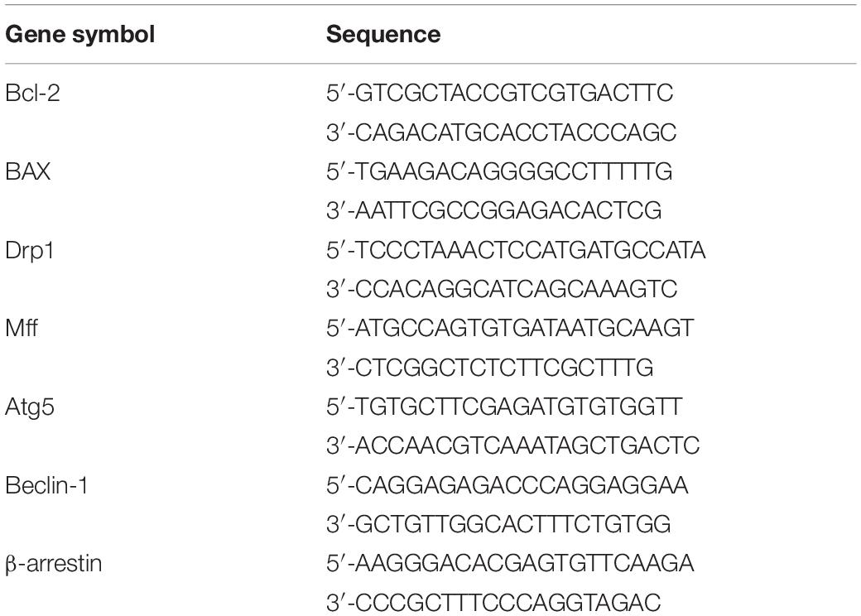Select the Mff gene label
Viewport: 861px width, 616px height.
pyautogui.click(x=22, y=329)
